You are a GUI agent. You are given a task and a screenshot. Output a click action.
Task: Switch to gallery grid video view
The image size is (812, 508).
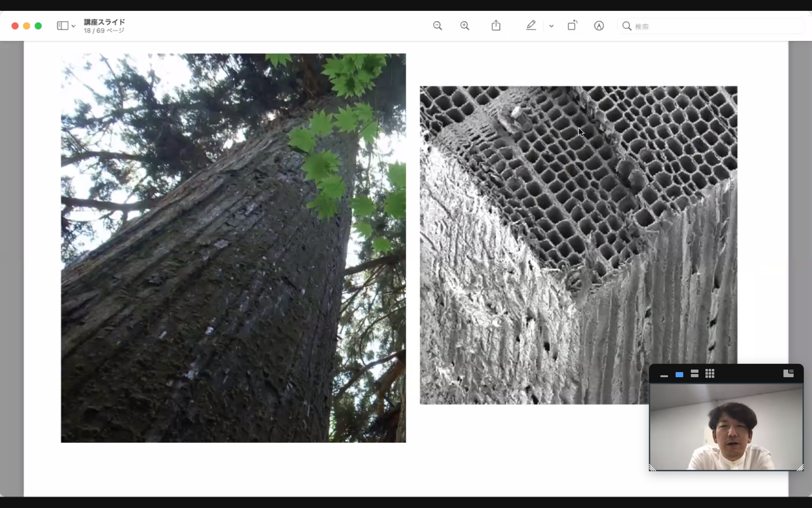(x=710, y=374)
